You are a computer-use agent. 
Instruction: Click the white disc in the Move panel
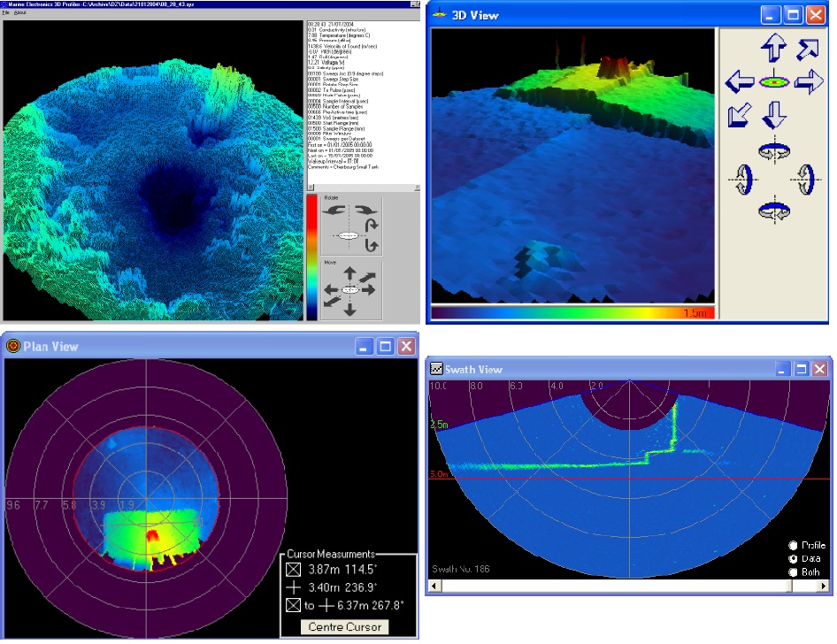pyautogui.click(x=350, y=290)
